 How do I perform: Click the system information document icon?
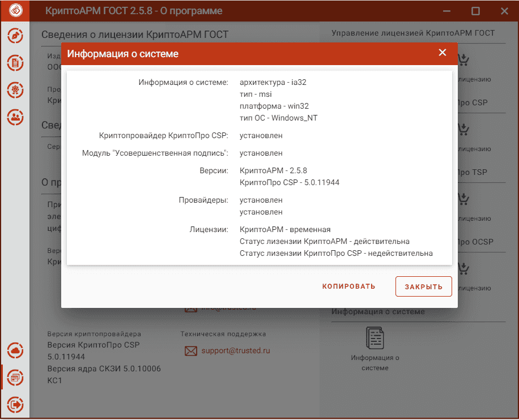[x=375, y=338]
